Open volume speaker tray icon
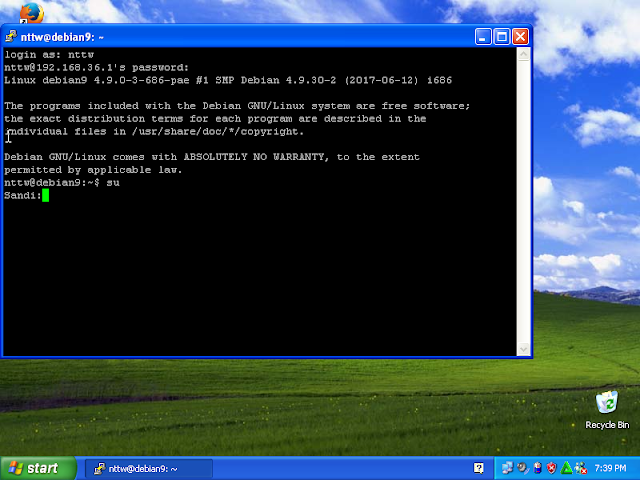The image size is (640, 480). point(522,468)
